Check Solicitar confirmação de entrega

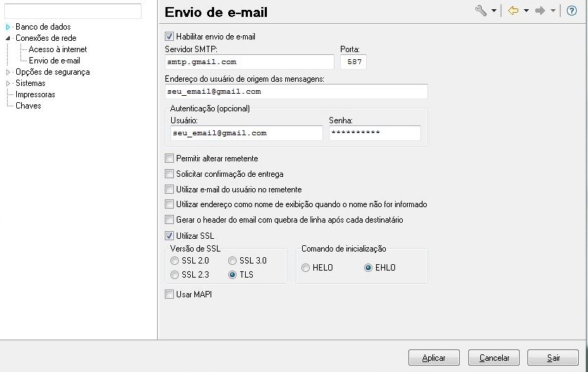pyautogui.click(x=169, y=174)
